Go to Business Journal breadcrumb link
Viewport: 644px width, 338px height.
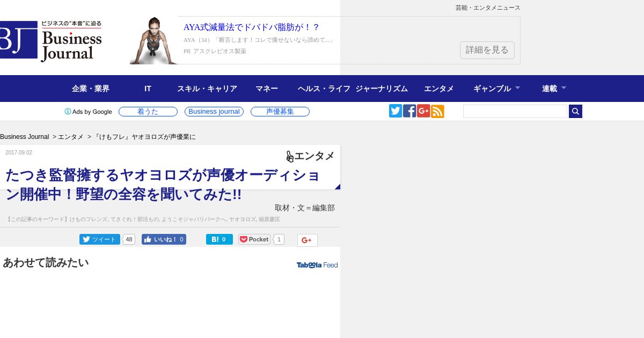[x=25, y=137]
